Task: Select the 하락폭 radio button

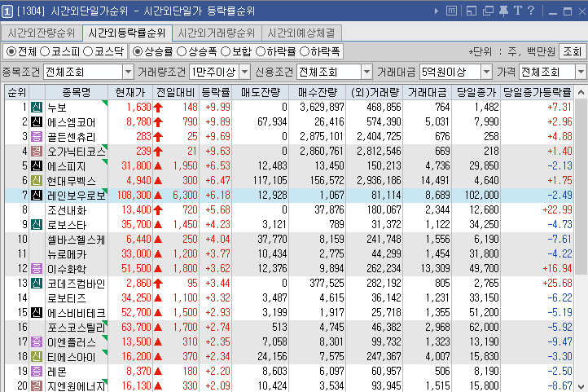Action: click(x=305, y=51)
